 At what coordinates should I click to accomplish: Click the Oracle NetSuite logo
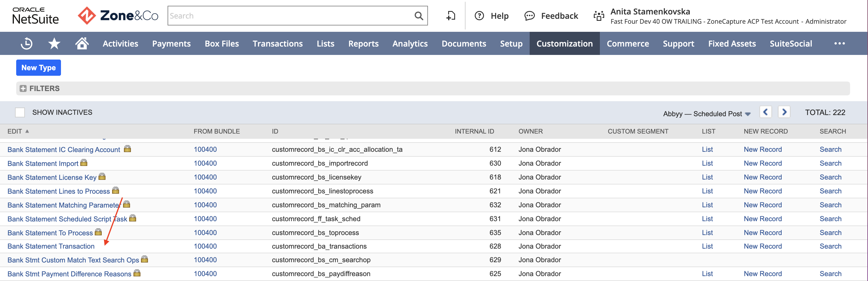coord(35,16)
